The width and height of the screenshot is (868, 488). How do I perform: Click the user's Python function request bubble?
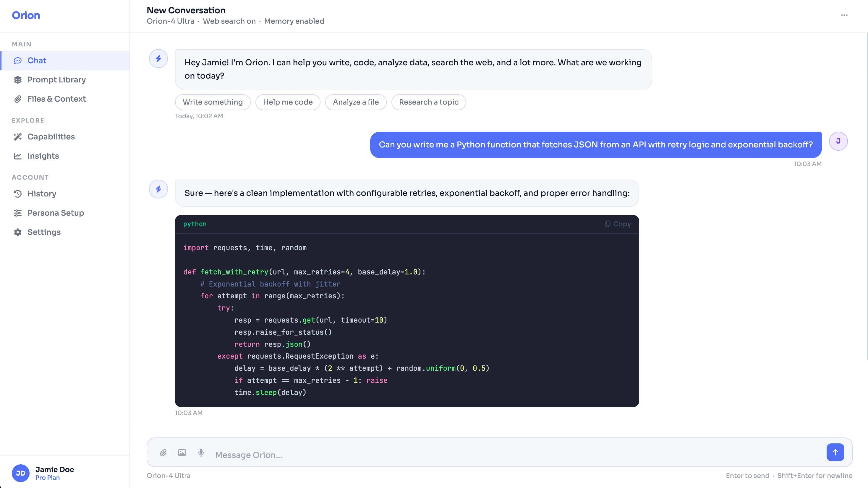click(x=596, y=145)
